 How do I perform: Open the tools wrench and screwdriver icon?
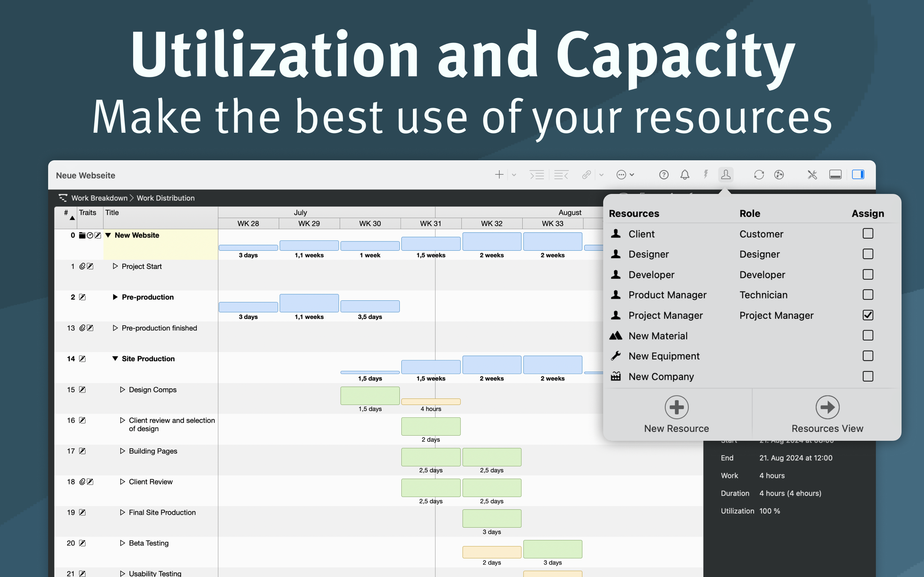click(x=812, y=175)
